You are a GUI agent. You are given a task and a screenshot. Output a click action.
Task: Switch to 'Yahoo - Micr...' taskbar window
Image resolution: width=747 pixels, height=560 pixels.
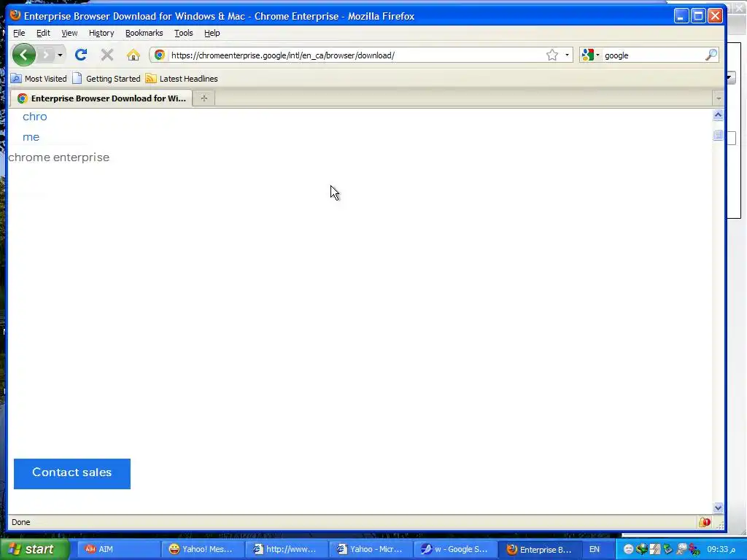click(370, 550)
